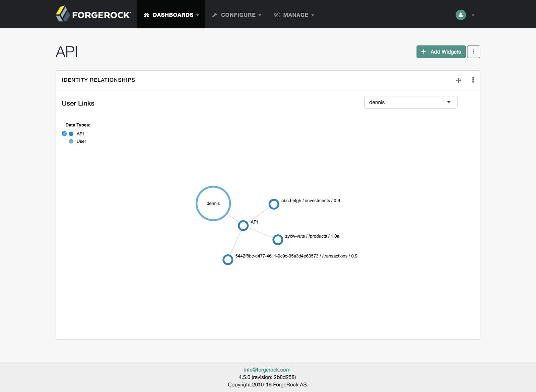Click the ForgeRock logo

(x=93, y=14)
